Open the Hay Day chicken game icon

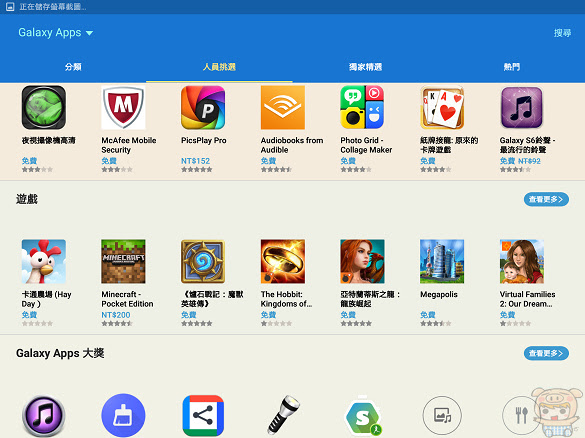click(x=44, y=262)
